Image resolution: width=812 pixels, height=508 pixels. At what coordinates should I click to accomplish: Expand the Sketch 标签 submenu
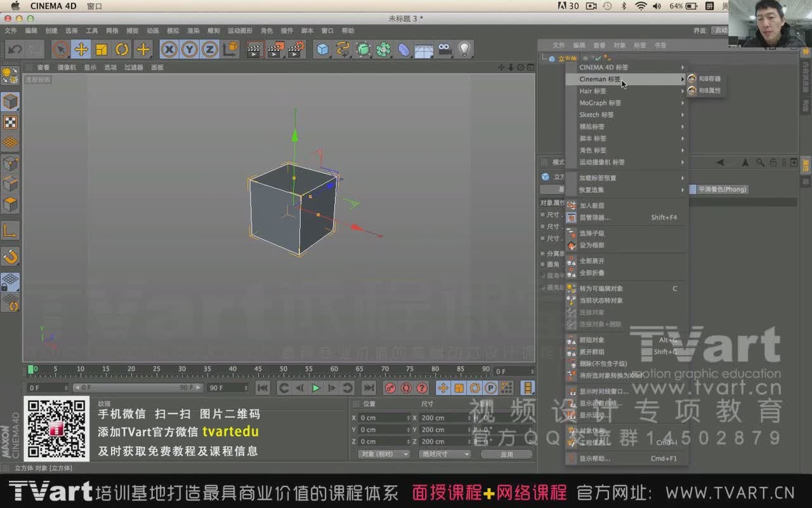click(x=627, y=115)
